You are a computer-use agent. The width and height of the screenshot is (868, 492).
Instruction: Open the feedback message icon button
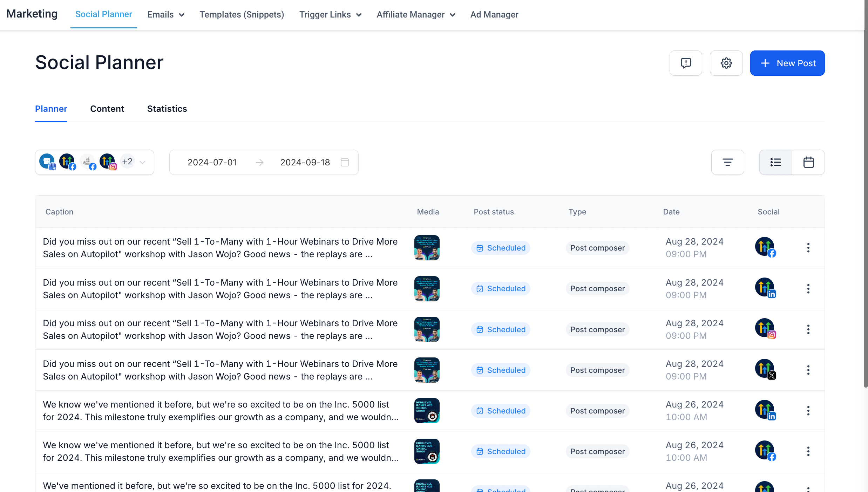686,63
